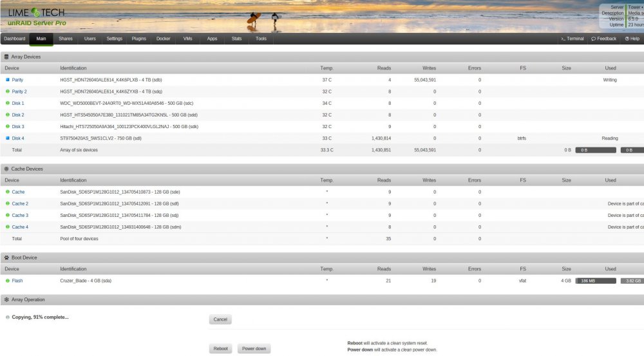Click the Flash 186 MB used bar
644x356 pixels.
pyautogui.click(x=596, y=281)
